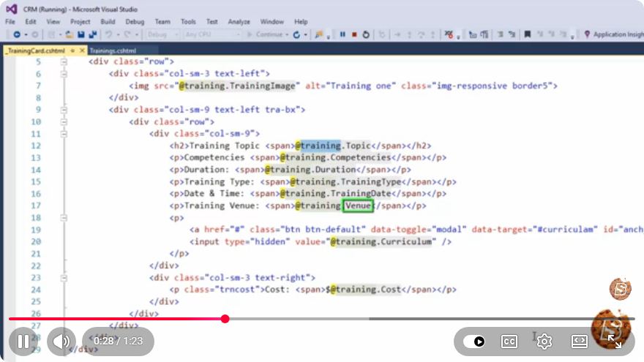Collapse the code block at line 10

coord(64,122)
